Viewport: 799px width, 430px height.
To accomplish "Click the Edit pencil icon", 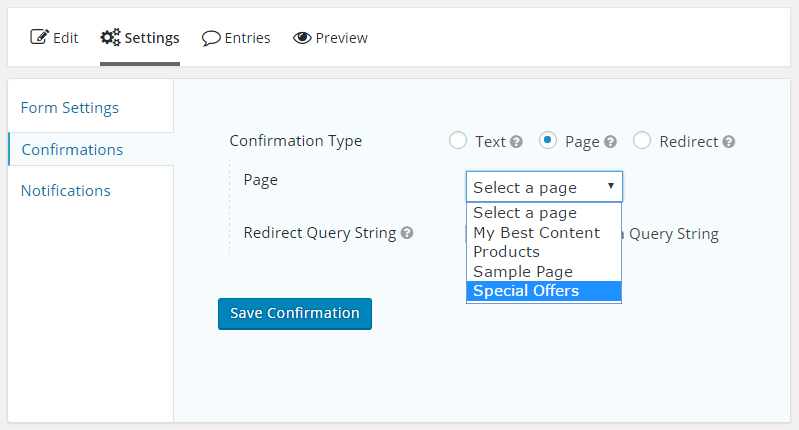I will (x=40, y=37).
